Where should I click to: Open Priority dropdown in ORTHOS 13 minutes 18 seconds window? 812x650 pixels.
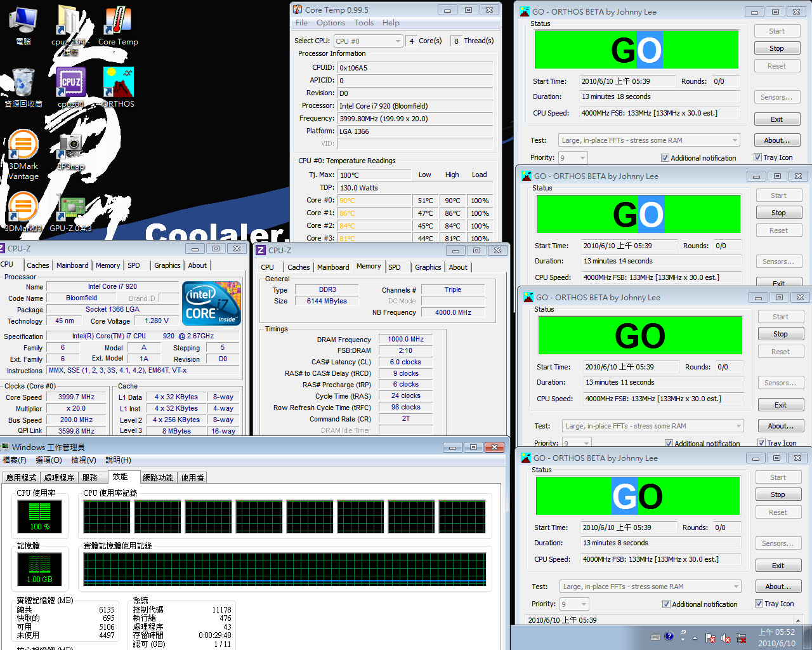pyautogui.click(x=573, y=157)
